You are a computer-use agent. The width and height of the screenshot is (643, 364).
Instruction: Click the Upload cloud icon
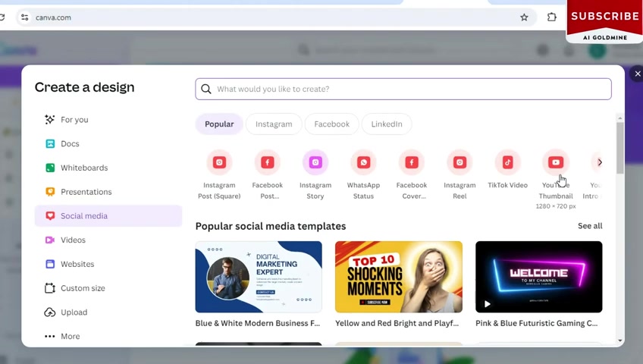click(50, 312)
